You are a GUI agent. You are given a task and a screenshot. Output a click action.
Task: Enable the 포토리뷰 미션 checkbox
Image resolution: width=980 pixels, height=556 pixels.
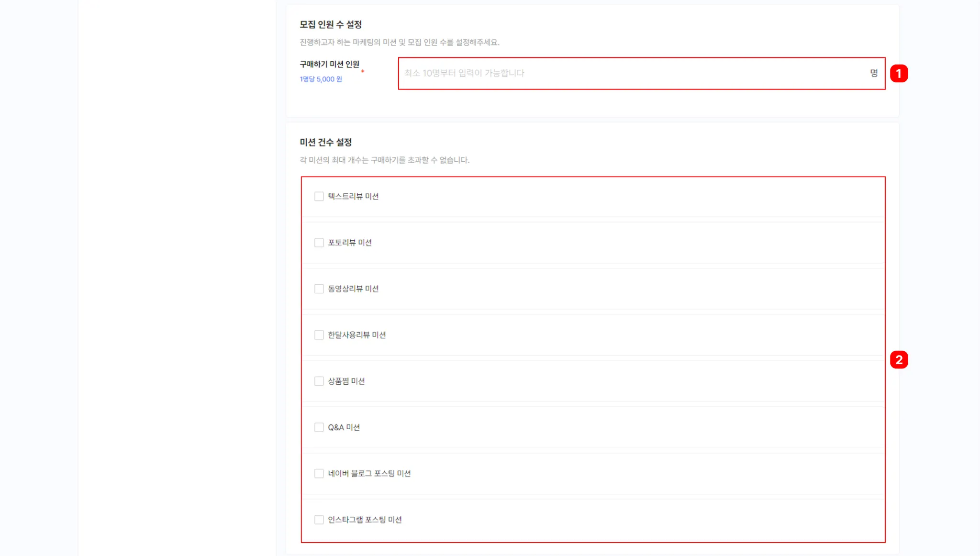pyautogui.click(x=319, y=243)
